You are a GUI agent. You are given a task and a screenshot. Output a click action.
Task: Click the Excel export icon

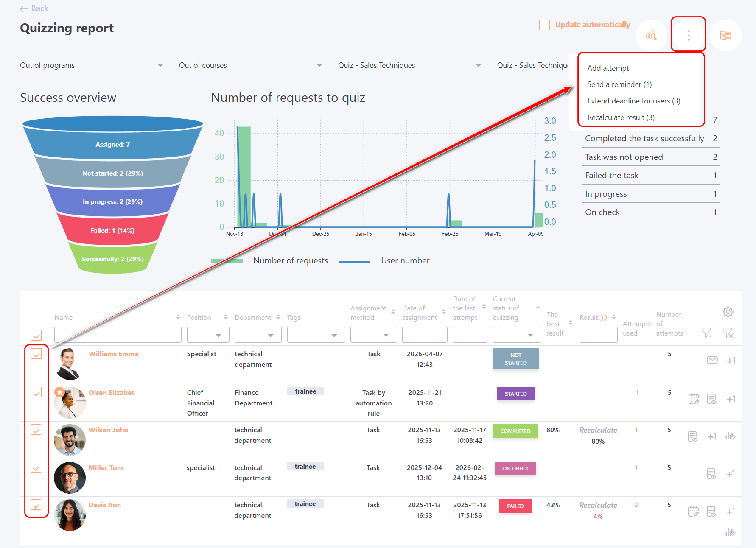[x=725, y=36]
